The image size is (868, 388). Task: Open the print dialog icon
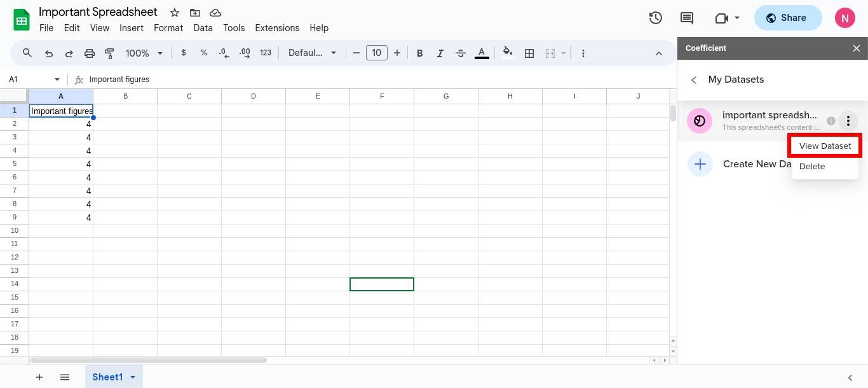pyautogui.click(x=89, y=53)
